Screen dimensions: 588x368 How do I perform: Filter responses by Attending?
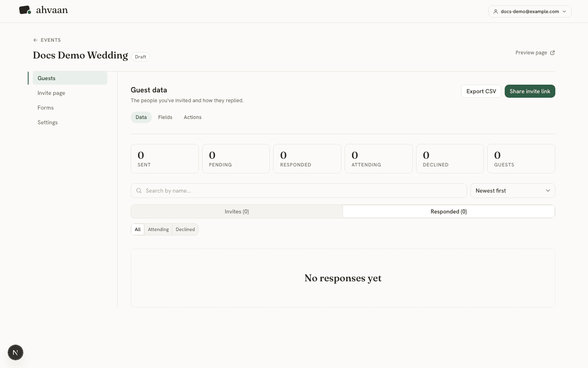[x=158, y=229]
